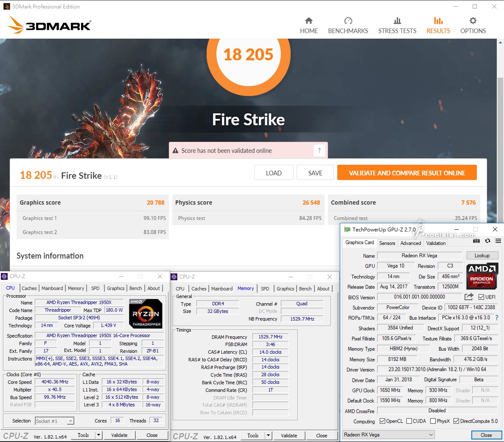Open SPD tab in the Memory CPU-Z window
Viewport: 504px width, 442px height.
point(265,289)
